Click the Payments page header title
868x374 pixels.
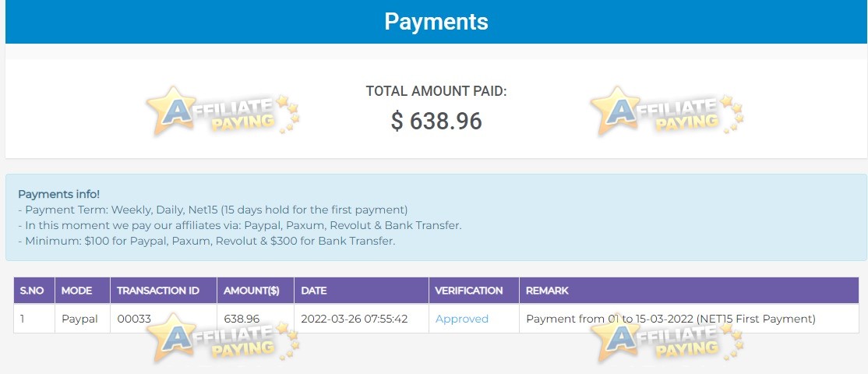click(436, 22)
